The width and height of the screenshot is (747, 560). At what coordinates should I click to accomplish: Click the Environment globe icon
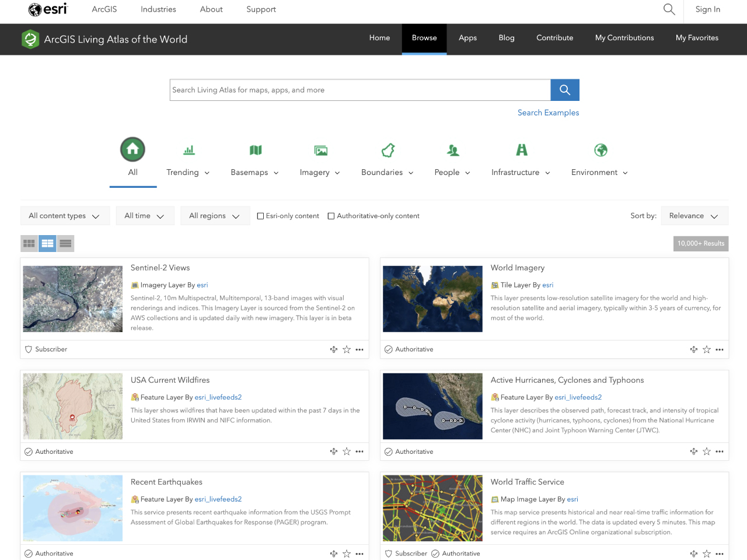pos(601,150)
